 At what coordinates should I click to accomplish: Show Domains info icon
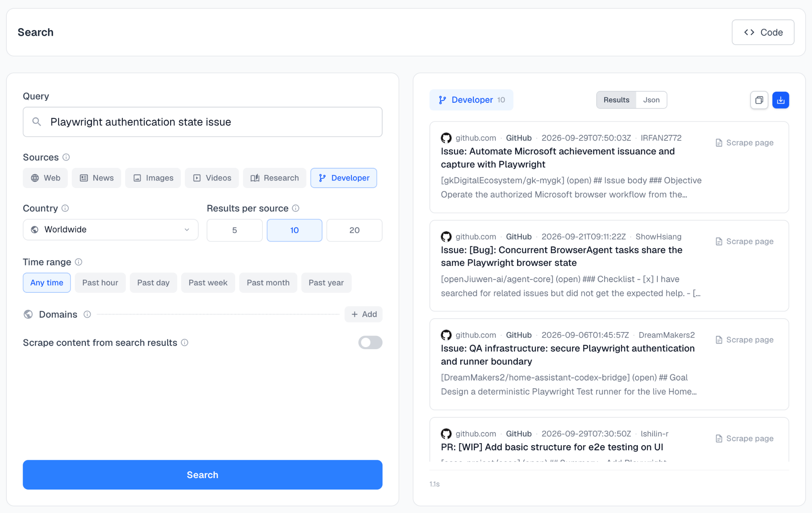point(87,314)
